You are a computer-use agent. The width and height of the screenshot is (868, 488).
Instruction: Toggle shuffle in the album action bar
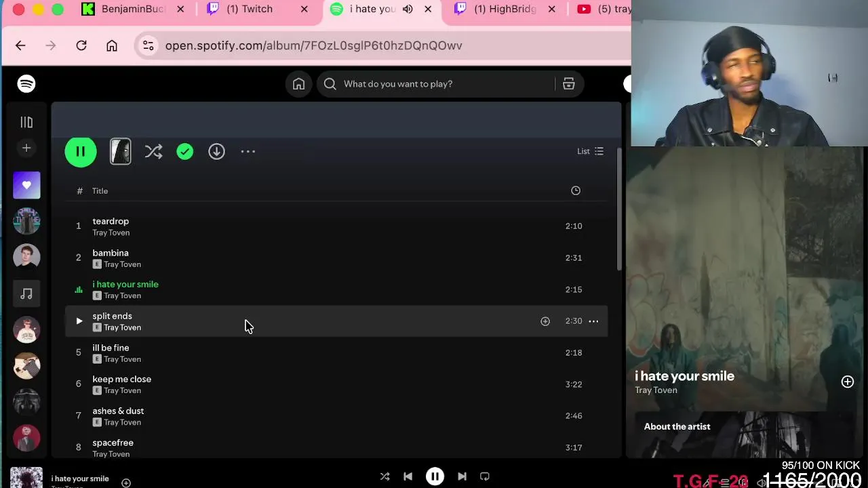153,151
